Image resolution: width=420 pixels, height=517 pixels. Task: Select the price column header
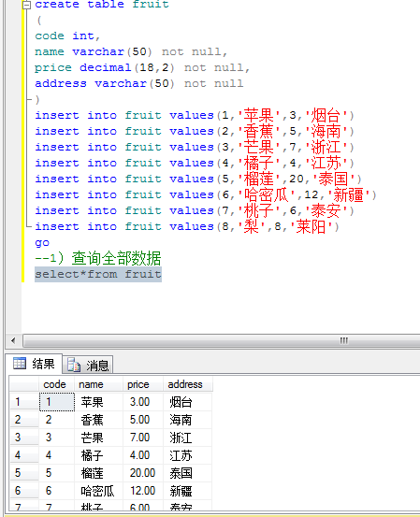click(x=143, y=384)
